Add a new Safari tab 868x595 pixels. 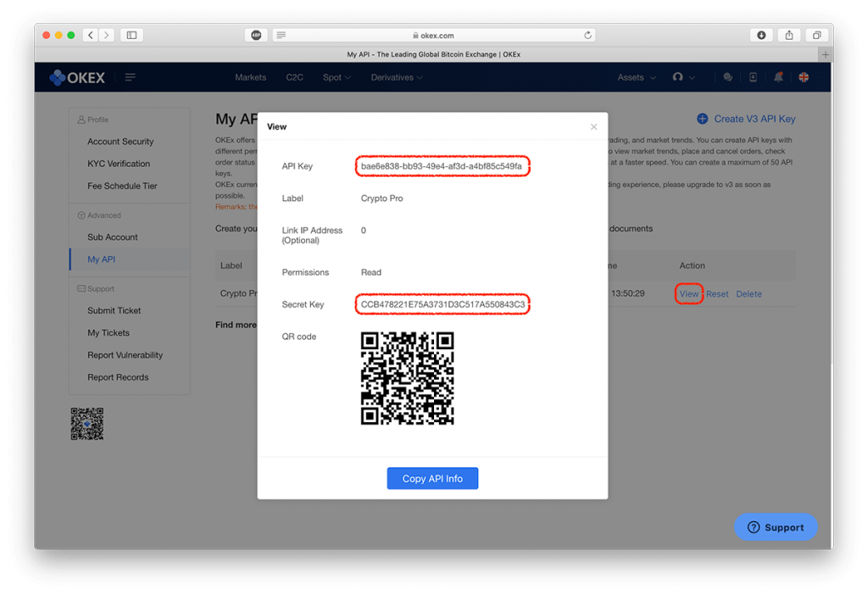click(x=826, y=54)
